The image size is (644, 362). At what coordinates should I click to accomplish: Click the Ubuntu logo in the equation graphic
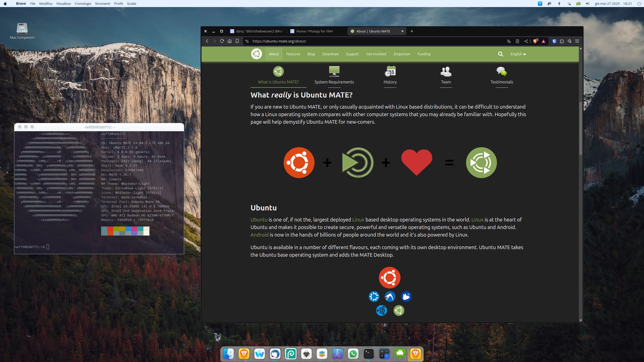pyautogui.click(x=299, y=163)
